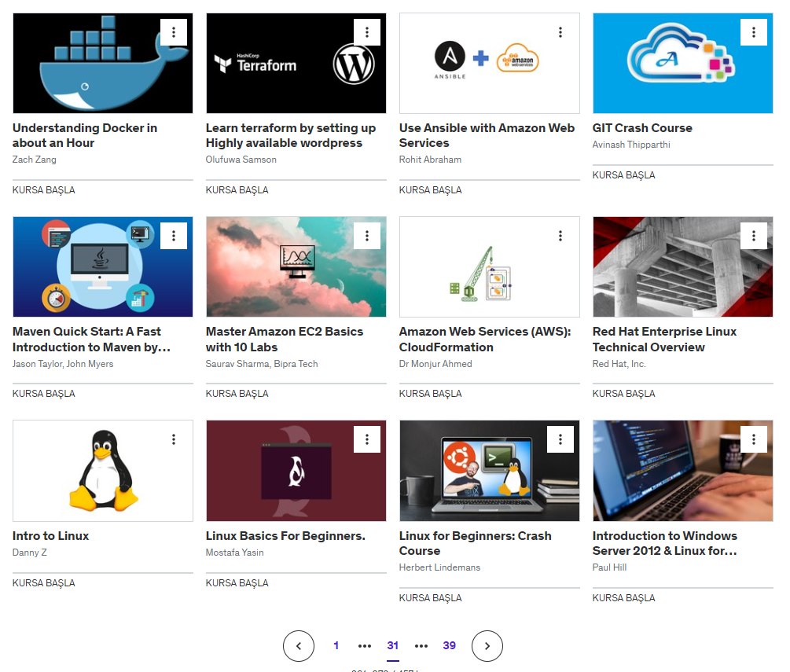Open options menu for Understanding Docker course
Screen dimensions: 790x672
[174, 32]
